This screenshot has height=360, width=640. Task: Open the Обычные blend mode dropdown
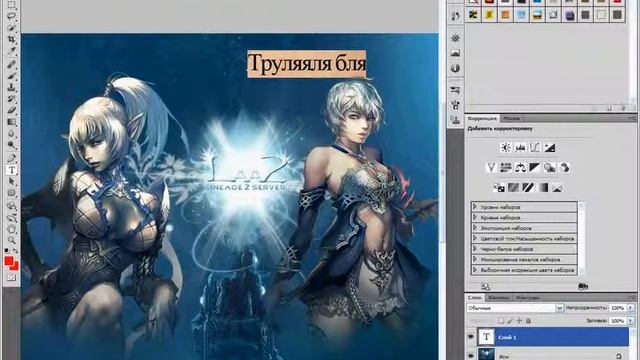tap(515, 308)
